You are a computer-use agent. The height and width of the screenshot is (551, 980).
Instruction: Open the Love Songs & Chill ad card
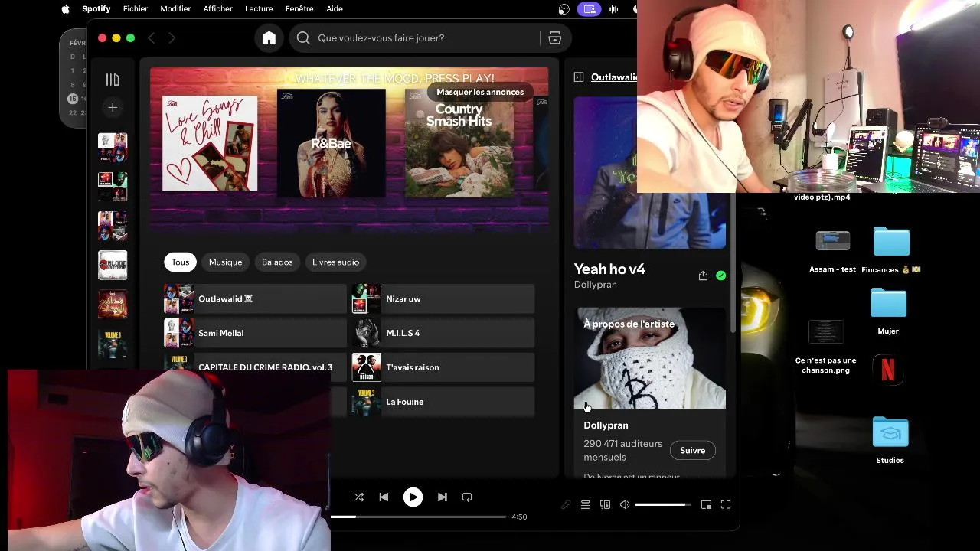[x=210, y=143]
